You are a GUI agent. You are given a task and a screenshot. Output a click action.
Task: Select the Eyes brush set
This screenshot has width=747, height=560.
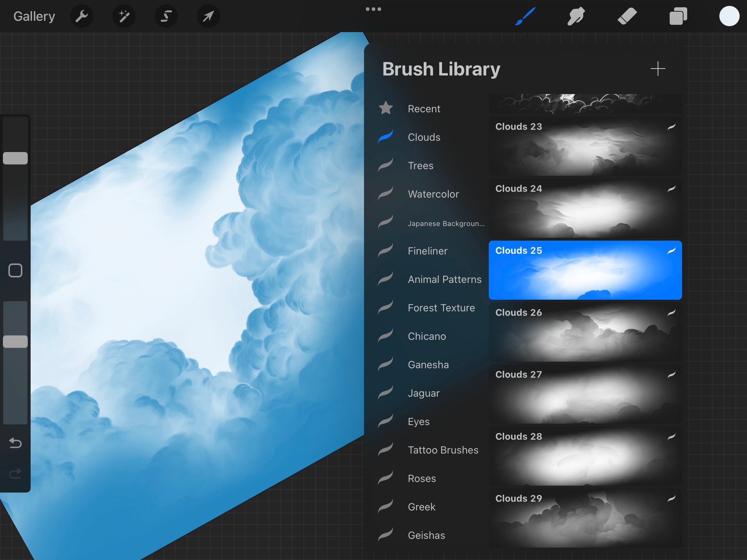pos(419,421)
